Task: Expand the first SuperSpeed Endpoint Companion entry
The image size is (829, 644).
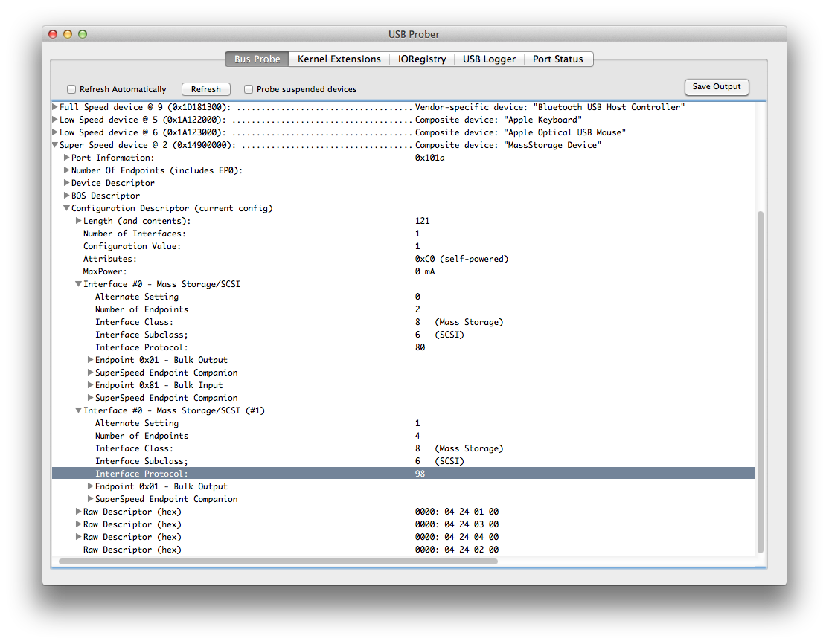Action: (90, 372)
